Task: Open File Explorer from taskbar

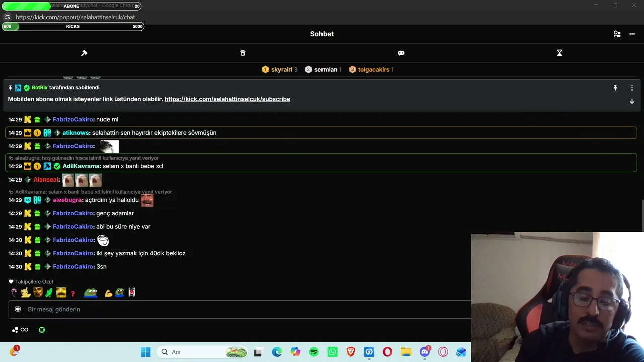Action: [406, 352]
